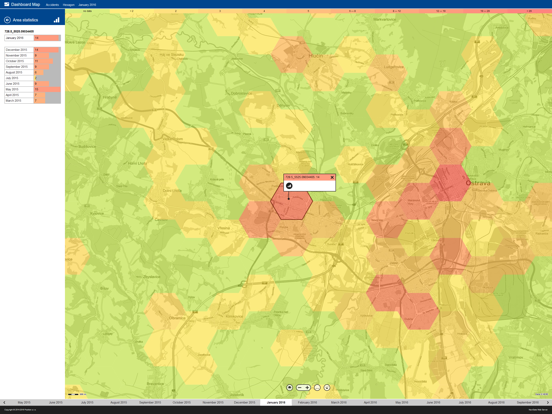
Task: Select November 2015 on the timeline
Action: (x=213, y=402)
